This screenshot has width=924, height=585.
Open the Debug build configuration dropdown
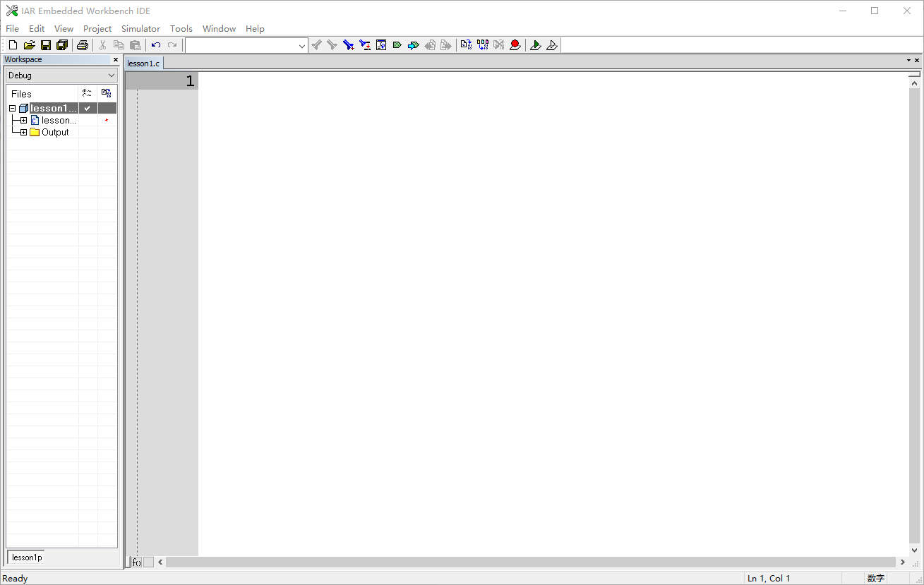61,76
